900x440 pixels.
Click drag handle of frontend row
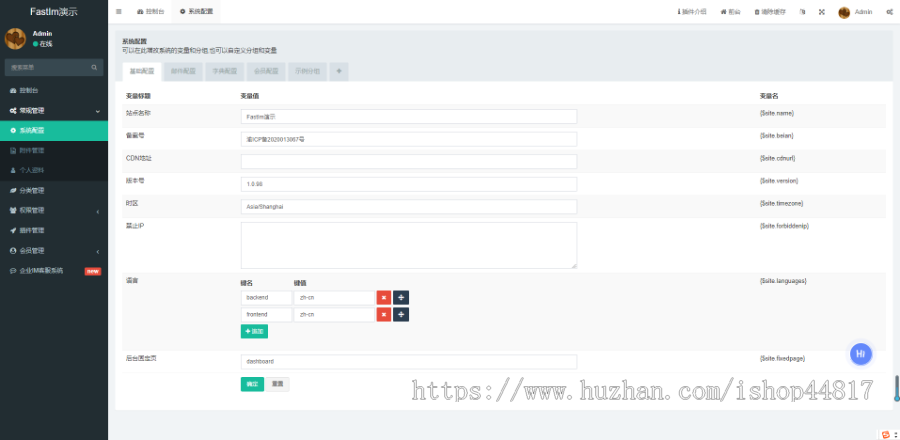401,314
